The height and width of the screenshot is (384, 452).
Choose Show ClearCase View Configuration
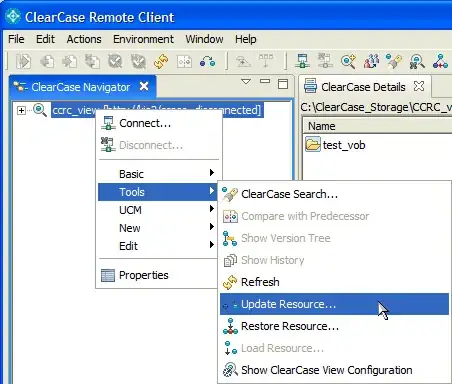click(x=334, y=370)
